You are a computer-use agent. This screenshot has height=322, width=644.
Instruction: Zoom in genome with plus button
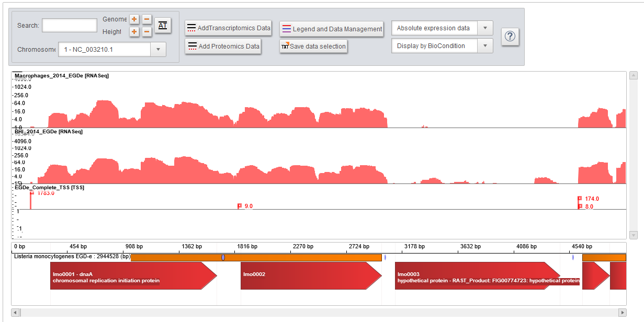[134, 19]
